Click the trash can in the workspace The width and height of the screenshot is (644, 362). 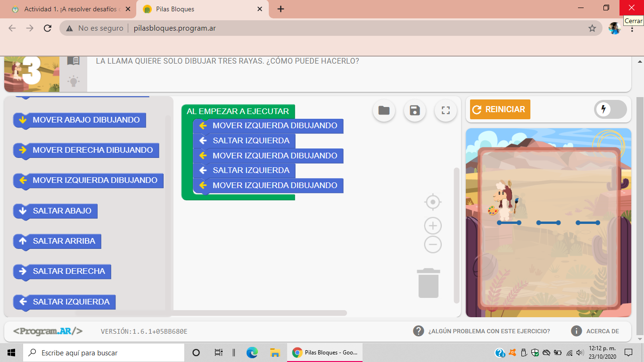429,283
